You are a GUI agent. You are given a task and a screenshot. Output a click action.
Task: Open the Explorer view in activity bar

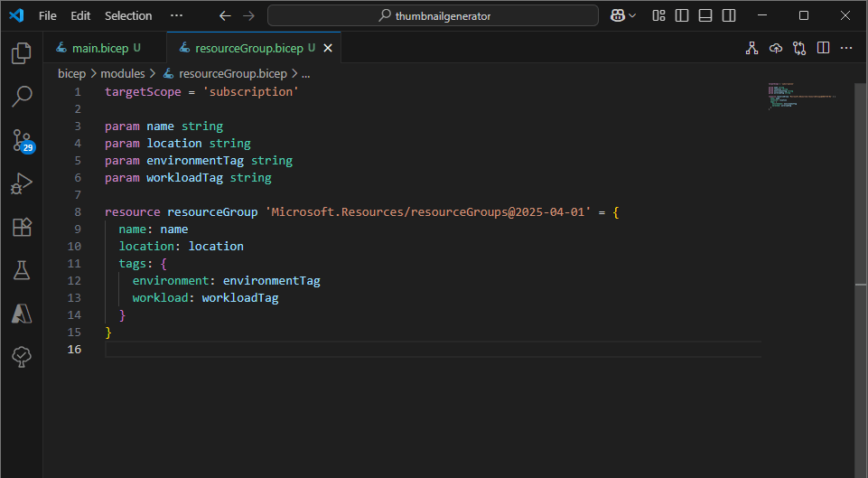tap(22, 54)
